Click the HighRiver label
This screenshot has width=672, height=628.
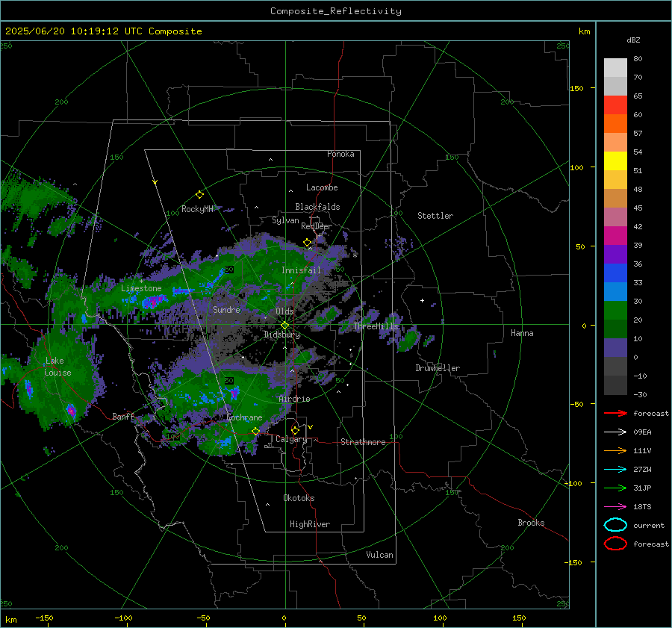310,524
